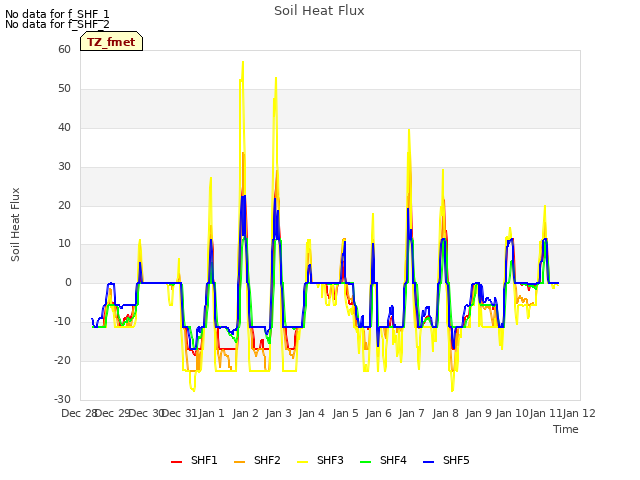Click the orange SHF2 legend swatch
Screen dimensions: 640x480
tap(240, 462)
